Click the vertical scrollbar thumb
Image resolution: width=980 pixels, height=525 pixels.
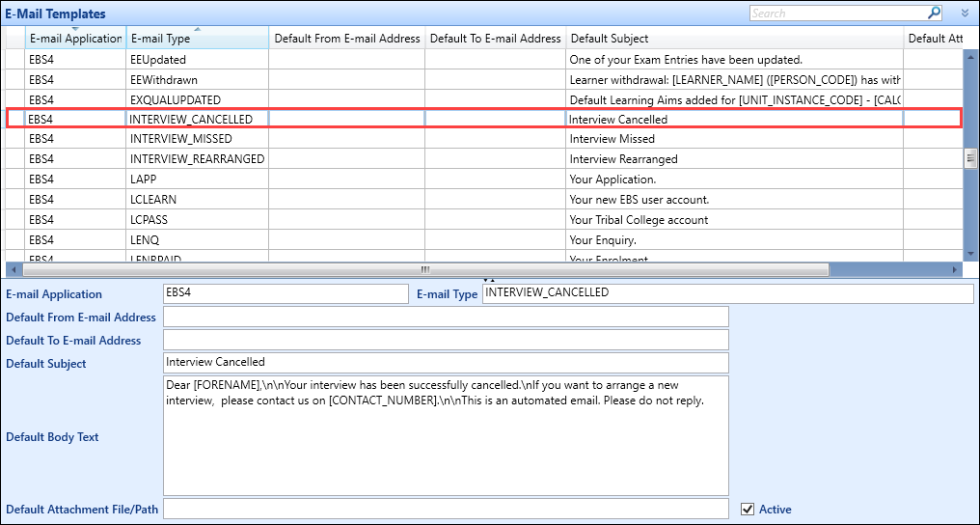tap(970, 158)
